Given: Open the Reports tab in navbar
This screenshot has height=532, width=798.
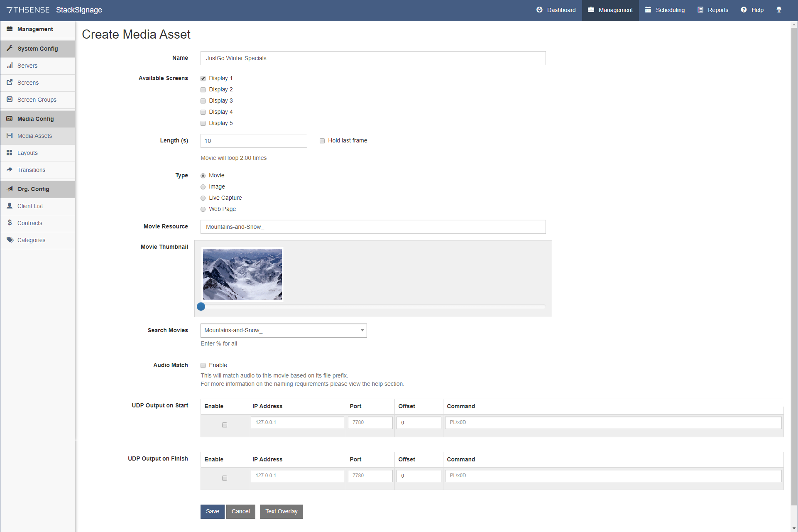Looking at the screenshot, I should click(x=713, y=10).
